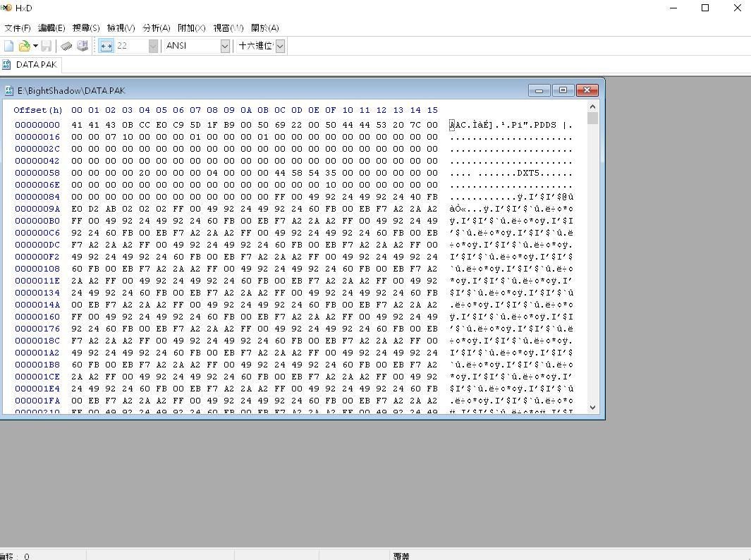Open the 搜尋(S) menu

[86, 28]
